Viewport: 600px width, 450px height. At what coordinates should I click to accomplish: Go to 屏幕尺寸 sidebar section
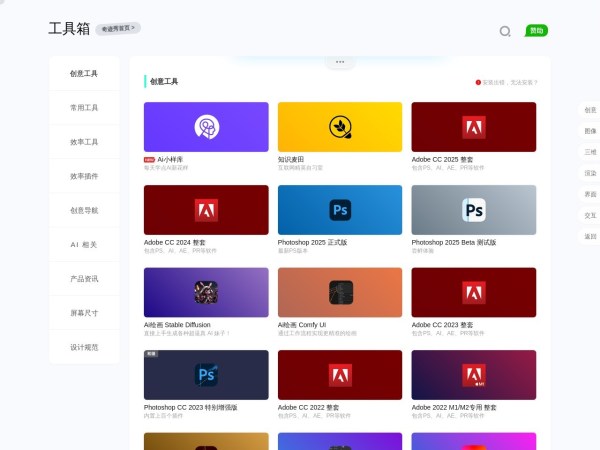click(84, 313)
